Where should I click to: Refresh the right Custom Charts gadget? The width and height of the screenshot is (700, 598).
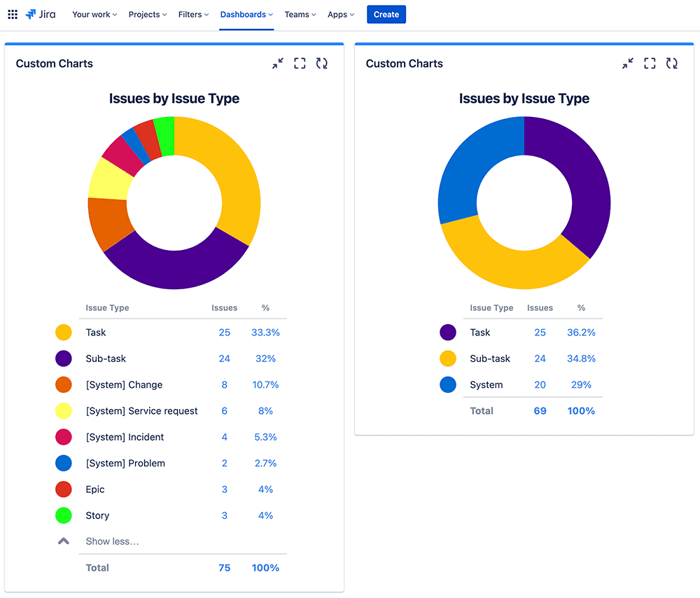point(671,64)
